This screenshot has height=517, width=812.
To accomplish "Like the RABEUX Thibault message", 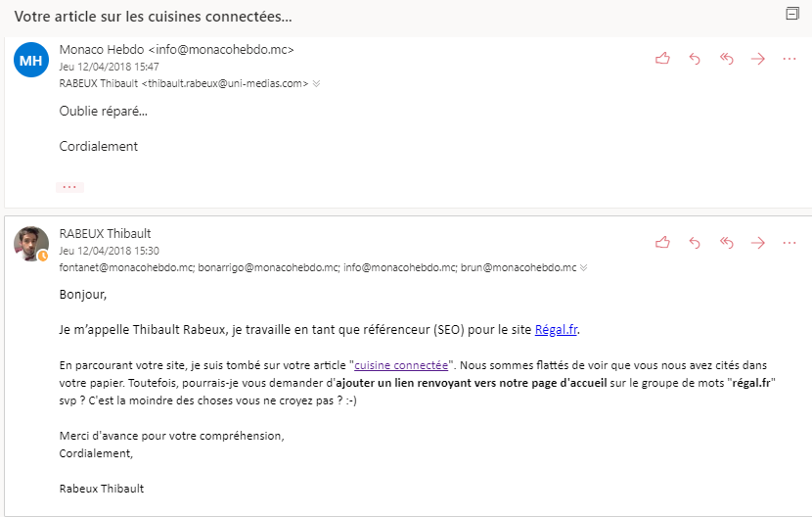I will (x=662, y=242).
